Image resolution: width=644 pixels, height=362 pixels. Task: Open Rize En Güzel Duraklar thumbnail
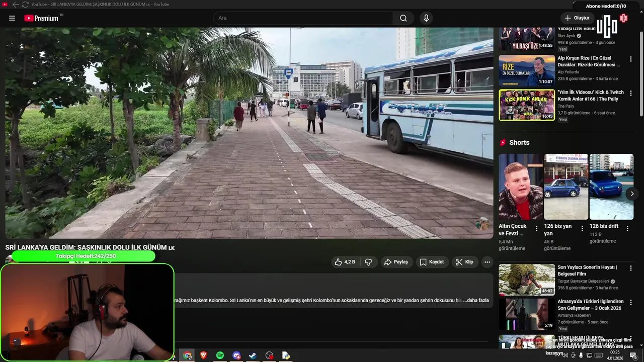pyautogui.click(x=527, y=70)
